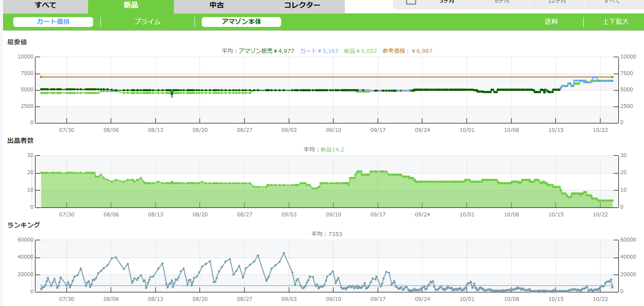Select the 6ヶ月 period range
Screen dimensions: 644x306
coord(502,2)
